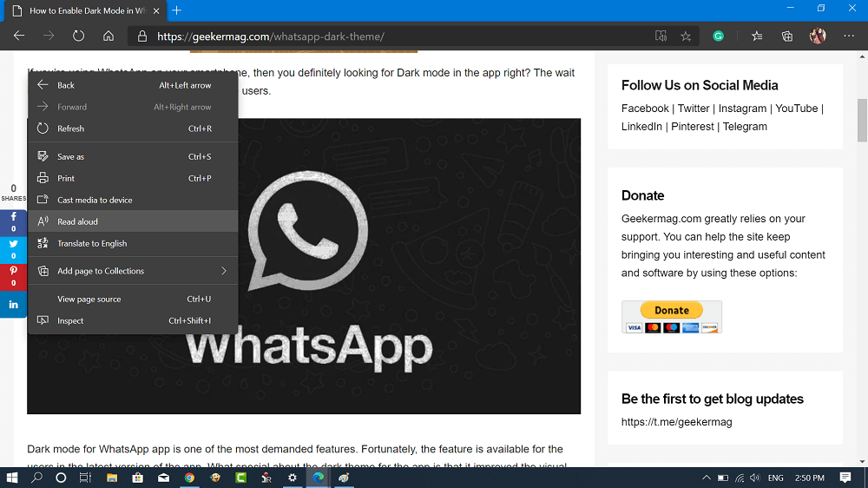Reload page with toolbar refresh icon
The image size is (868, 488).
tap(79, 36)
